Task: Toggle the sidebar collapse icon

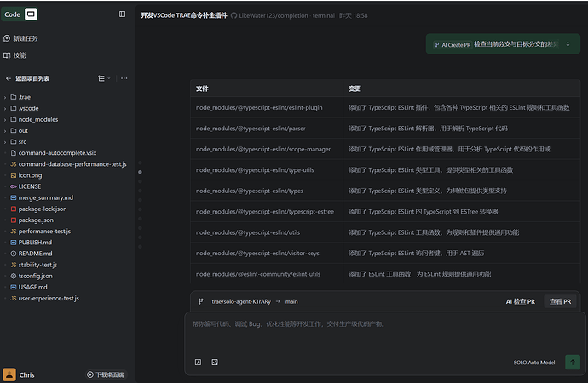Action: (122, 14)
